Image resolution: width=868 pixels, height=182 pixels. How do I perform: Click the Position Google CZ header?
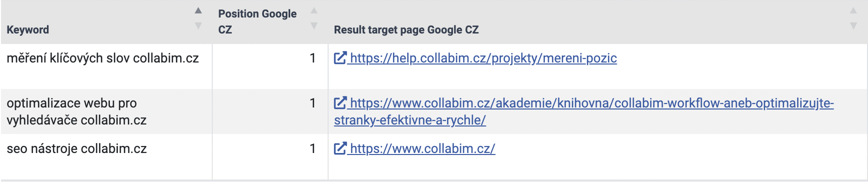coord(257,21)
